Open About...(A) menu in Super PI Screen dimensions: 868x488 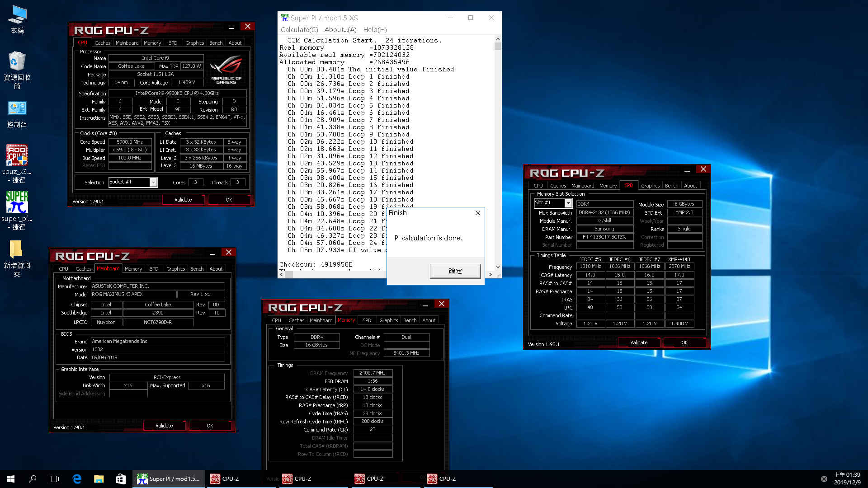click(x=340, y=30)
